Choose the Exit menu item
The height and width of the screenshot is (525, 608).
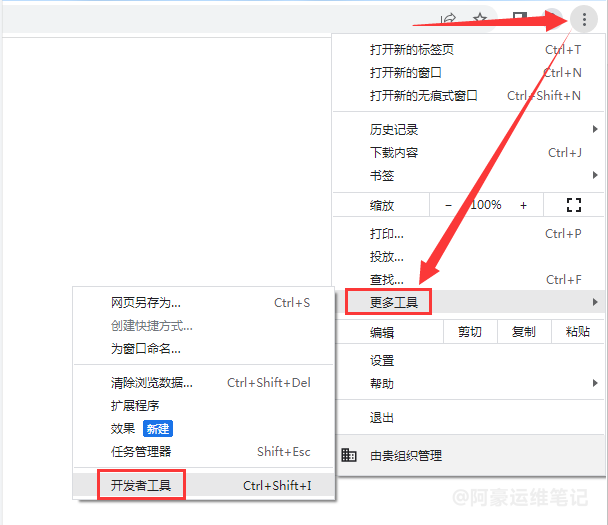pos(471,418)
